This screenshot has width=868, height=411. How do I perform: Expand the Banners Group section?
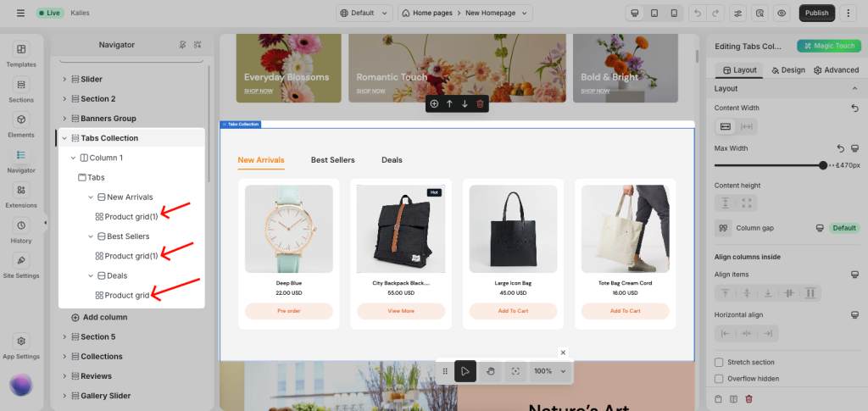[64, 119]
